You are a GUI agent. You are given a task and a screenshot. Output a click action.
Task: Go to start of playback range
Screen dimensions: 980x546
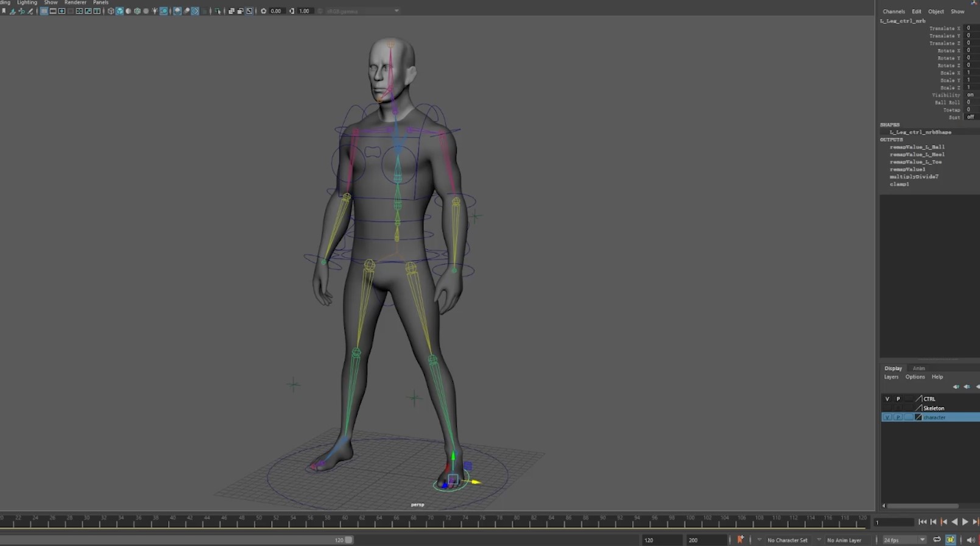click(923, 522)
